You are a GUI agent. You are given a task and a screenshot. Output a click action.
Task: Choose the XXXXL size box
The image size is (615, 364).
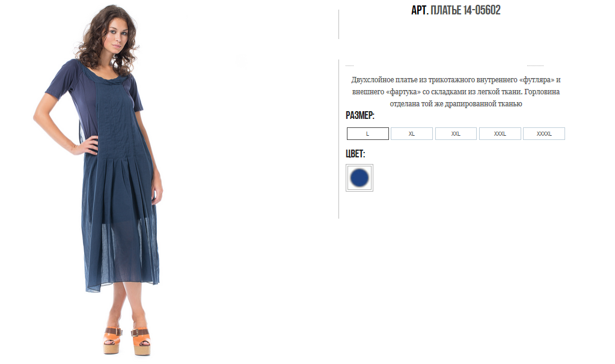point(544,133)
